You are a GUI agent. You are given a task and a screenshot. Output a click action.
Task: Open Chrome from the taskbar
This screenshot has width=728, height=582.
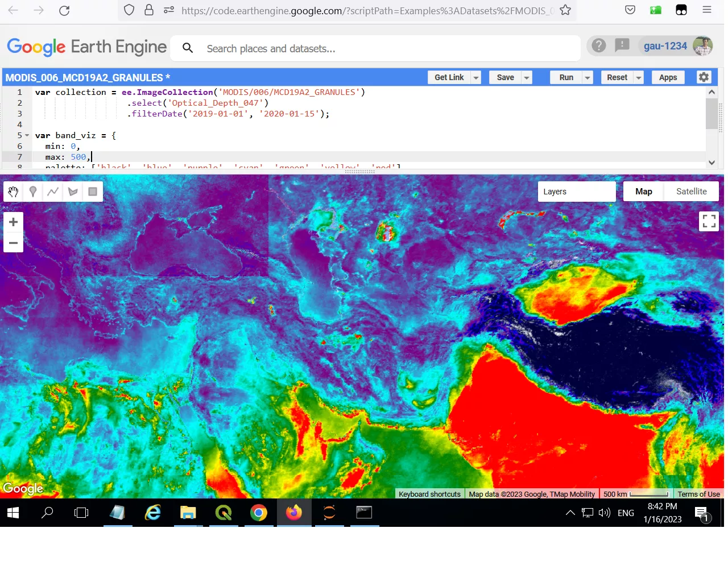click(x=259, y=513)
